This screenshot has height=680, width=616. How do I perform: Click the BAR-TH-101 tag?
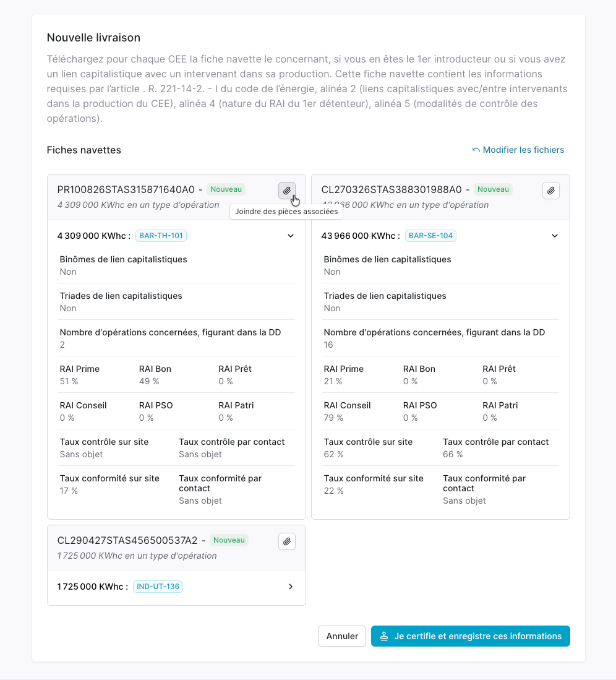(161, 236)
